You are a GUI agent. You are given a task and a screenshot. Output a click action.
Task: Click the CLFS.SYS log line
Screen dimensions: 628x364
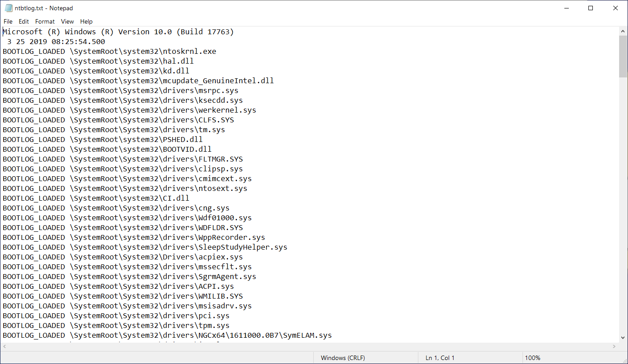point(118,120)
